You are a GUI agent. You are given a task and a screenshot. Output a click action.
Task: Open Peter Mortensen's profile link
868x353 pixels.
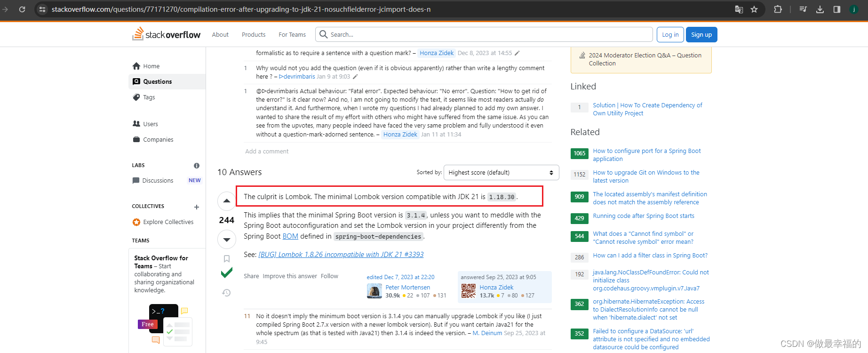pyautogui.click(x=408, y=287)
